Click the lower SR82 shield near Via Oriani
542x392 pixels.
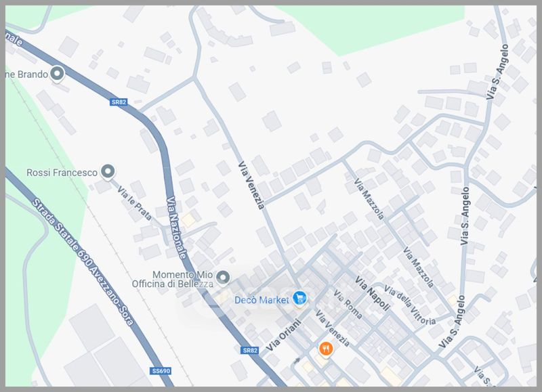tap(249, 350)
